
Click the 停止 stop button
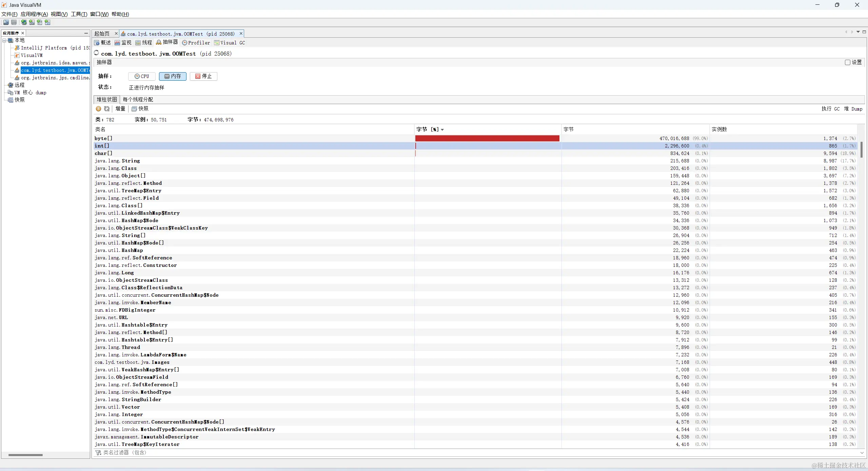click(203, 76)
